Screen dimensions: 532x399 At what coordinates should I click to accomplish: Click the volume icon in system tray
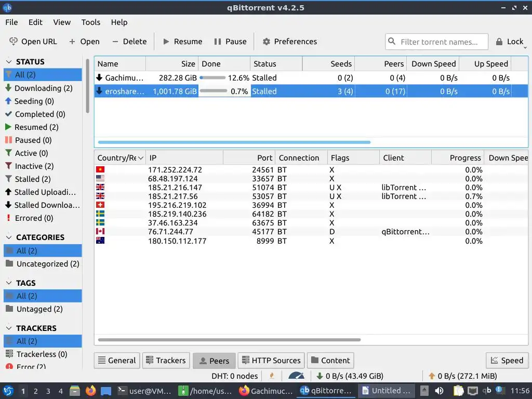tap(439, 391)
